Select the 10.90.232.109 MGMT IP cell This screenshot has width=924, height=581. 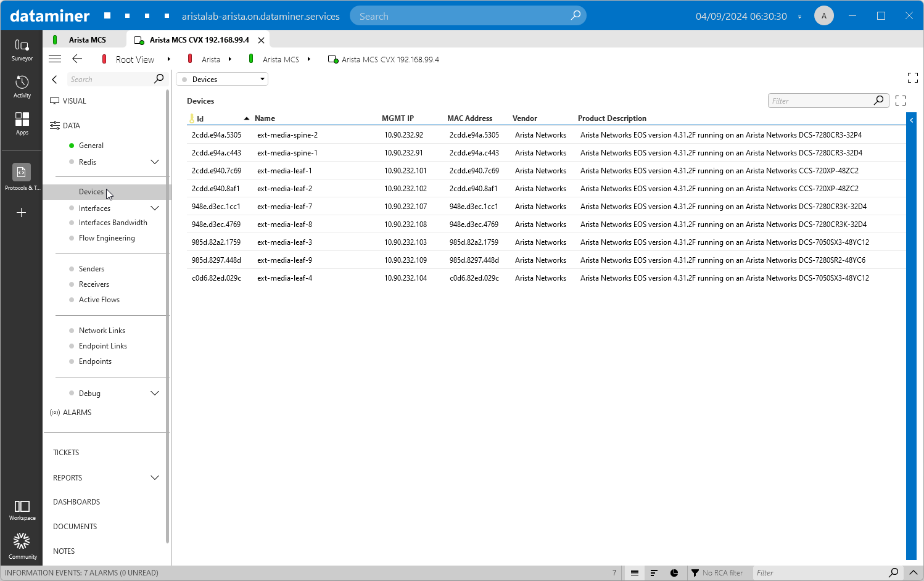[405, 260]
